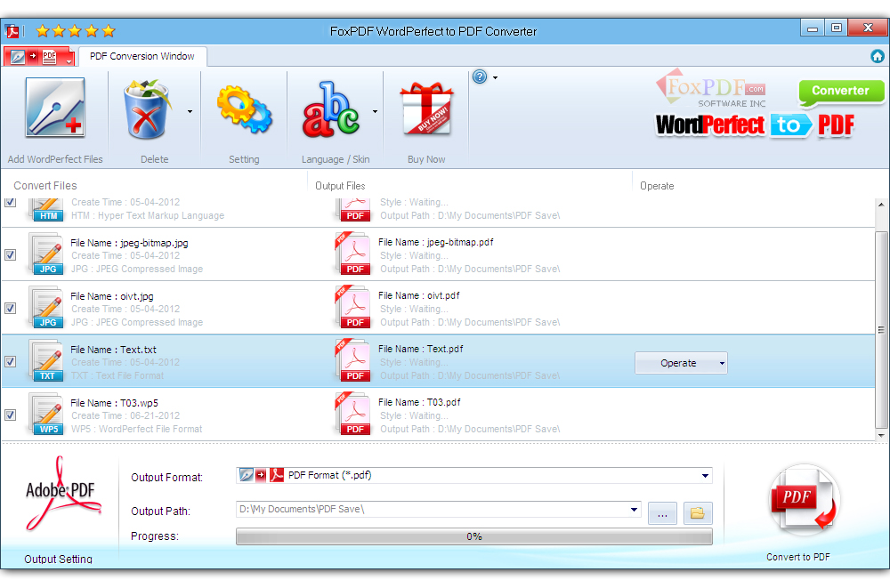The width and height of the screenshot is (890, 588).
Task: Click the scrollbar down arrow
Action: pyautogui.click(x=881, y=435)
